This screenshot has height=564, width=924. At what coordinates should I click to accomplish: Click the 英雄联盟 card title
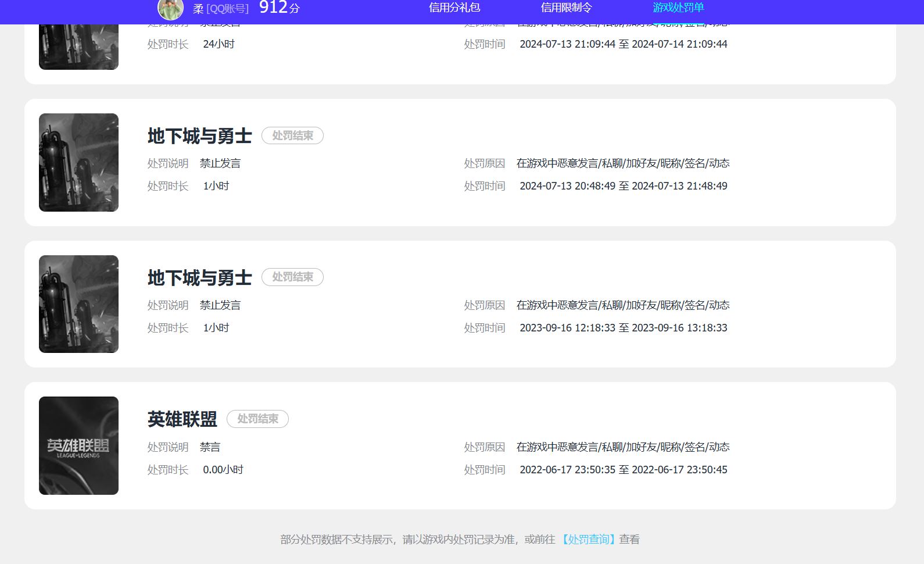(x=182, y=419)
